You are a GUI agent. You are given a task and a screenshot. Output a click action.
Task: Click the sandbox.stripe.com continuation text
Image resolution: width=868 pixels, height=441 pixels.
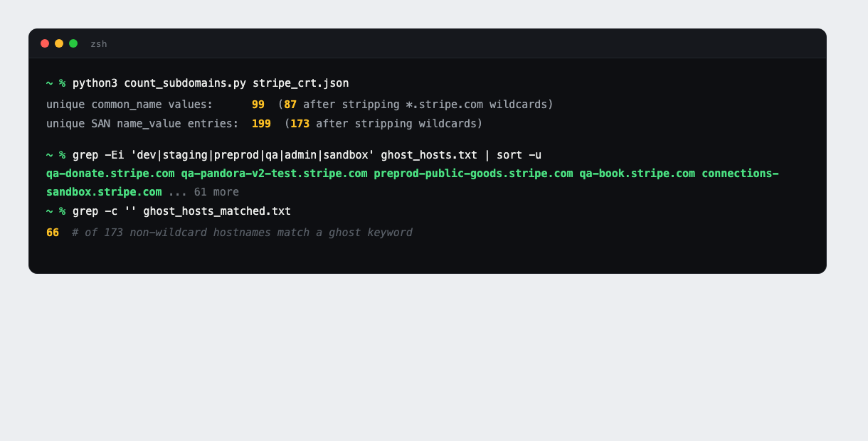(104, 192)
